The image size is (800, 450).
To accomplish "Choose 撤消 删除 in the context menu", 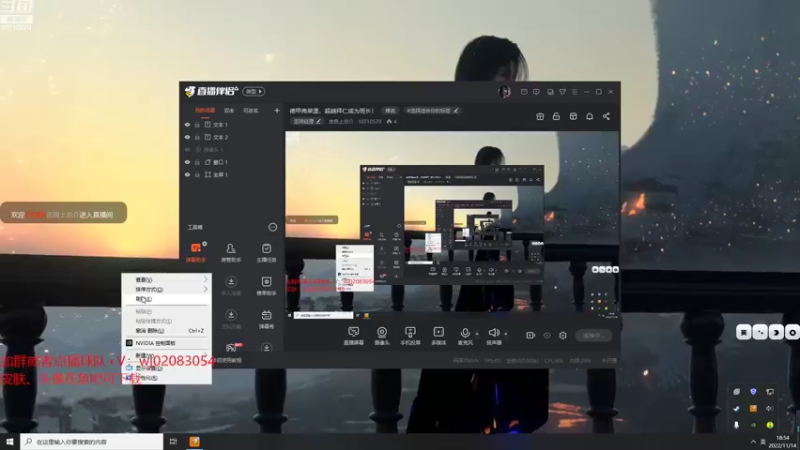I will click(x=166, y=331).
